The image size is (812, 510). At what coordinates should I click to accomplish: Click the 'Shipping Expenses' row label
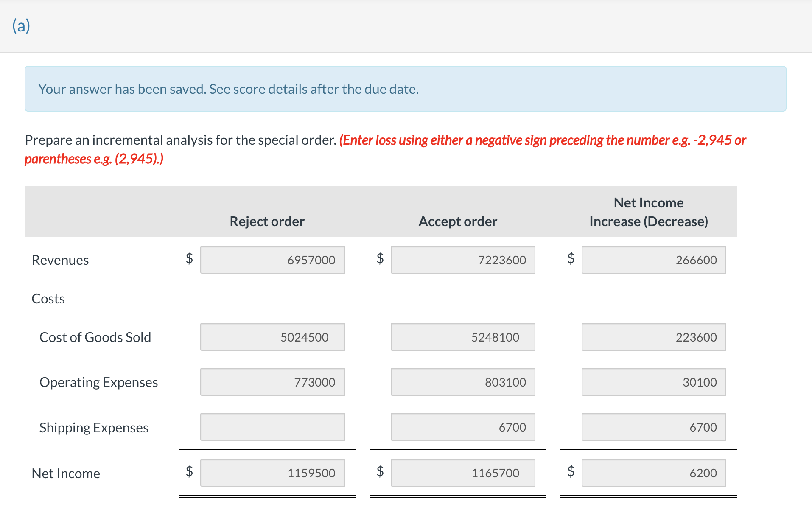tap(94, 428)
